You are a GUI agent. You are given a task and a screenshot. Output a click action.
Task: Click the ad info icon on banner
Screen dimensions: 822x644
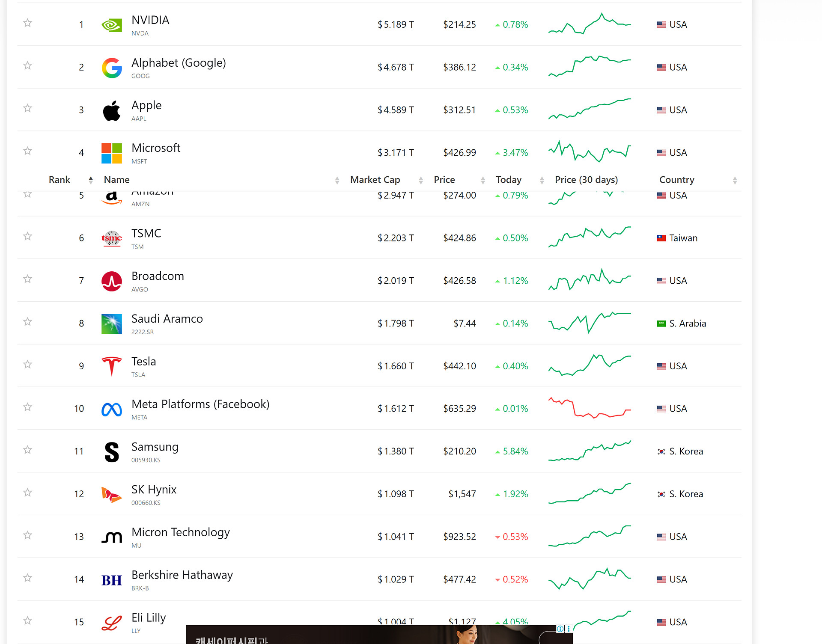pyautogui.click(x=560, y=629)
